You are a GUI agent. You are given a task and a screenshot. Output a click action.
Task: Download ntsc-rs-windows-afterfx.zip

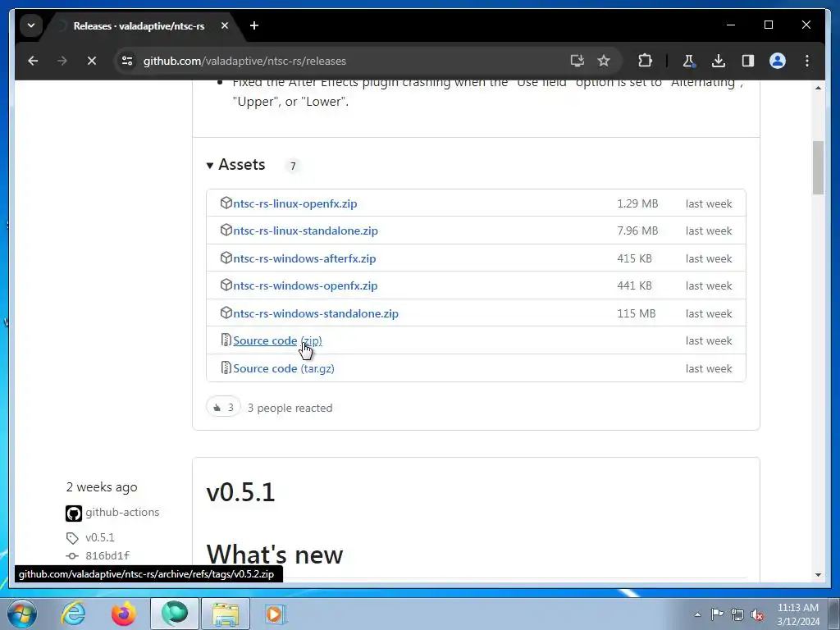click(304, 258)
